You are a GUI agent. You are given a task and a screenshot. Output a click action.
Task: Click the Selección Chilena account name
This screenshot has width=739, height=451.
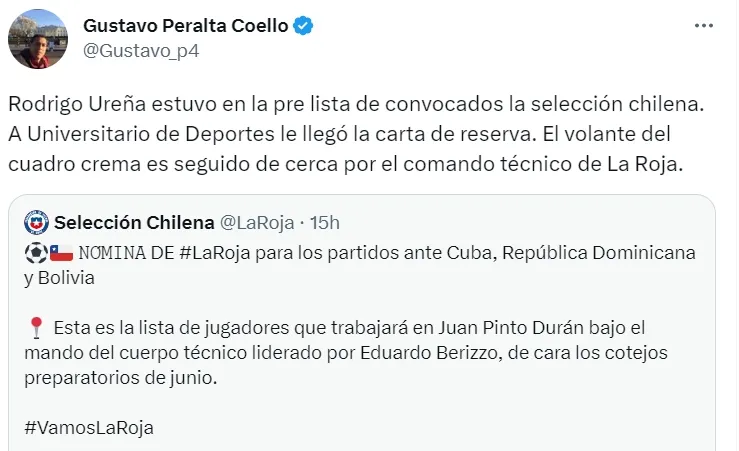pyautogui.click(x=134, y=221)
